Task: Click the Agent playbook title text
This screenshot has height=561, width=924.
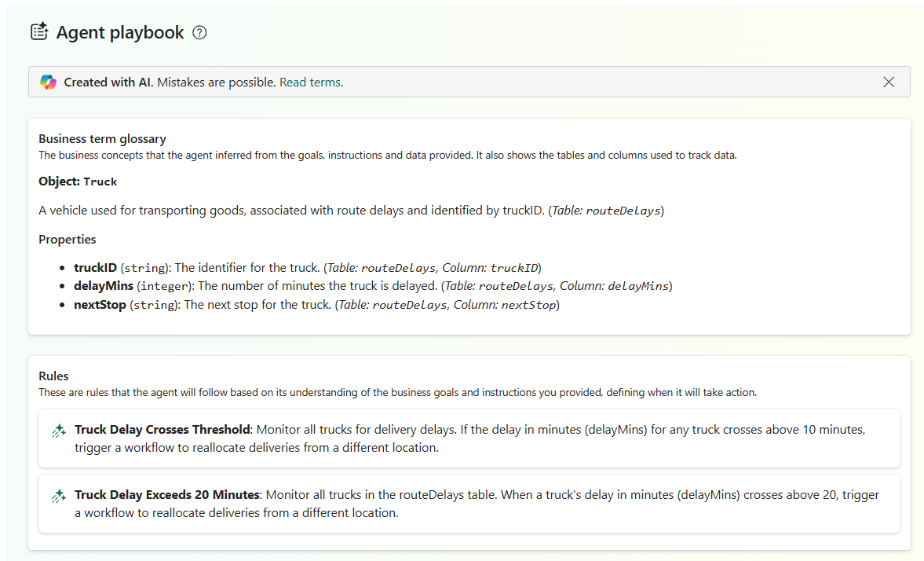Action: click(119, 32)
